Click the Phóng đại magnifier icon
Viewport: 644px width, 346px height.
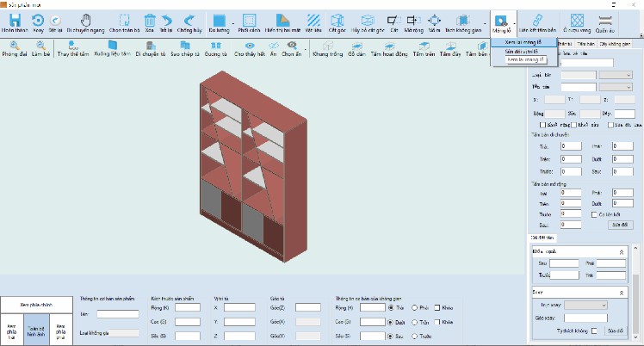pos(15,45)
